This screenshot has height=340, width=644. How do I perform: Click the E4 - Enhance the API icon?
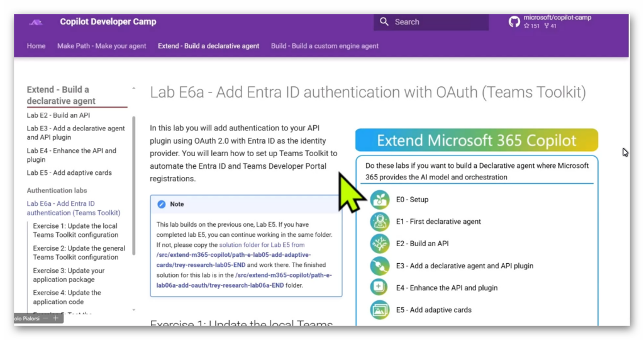click(379, 287)
